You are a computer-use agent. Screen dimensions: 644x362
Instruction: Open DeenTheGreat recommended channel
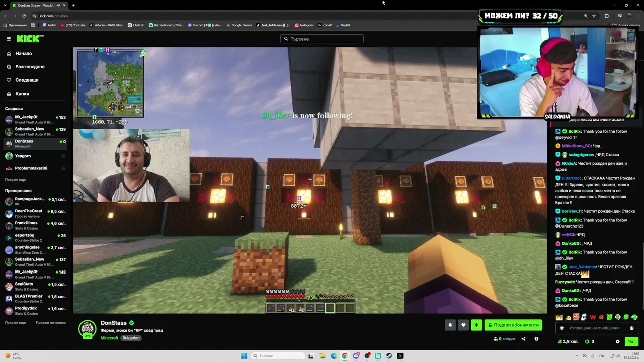tap(35, 213)
